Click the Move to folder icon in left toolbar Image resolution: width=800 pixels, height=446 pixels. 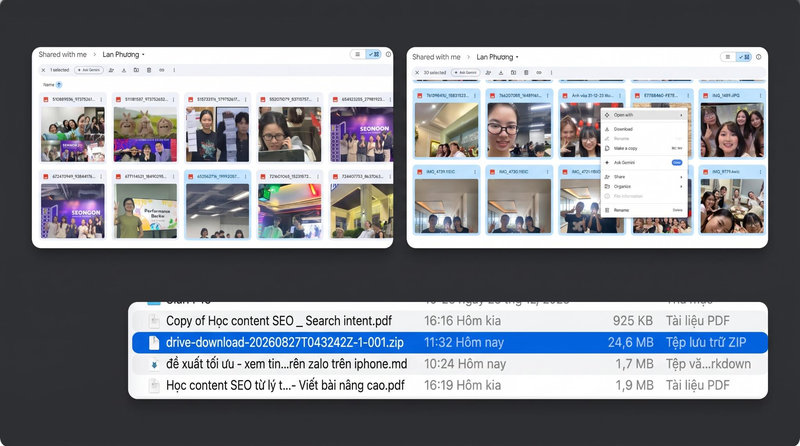coord(136,70)
